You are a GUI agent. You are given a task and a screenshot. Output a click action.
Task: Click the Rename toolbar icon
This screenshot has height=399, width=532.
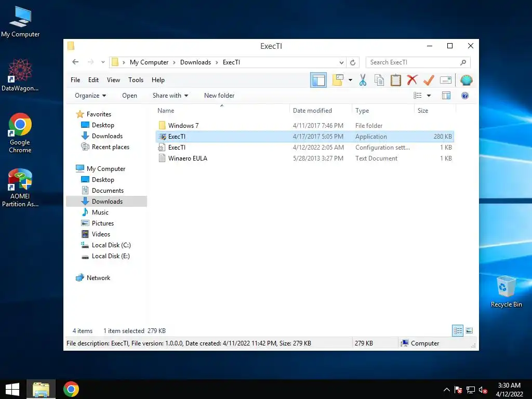coord(445,81)
